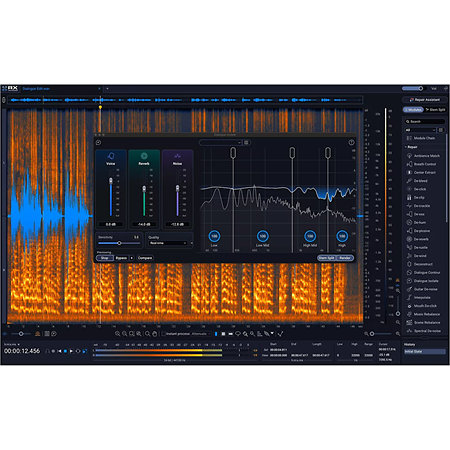Viewport: 450px width, 450px height.
Task: Open the De-hum module
Action: point(416,222)
